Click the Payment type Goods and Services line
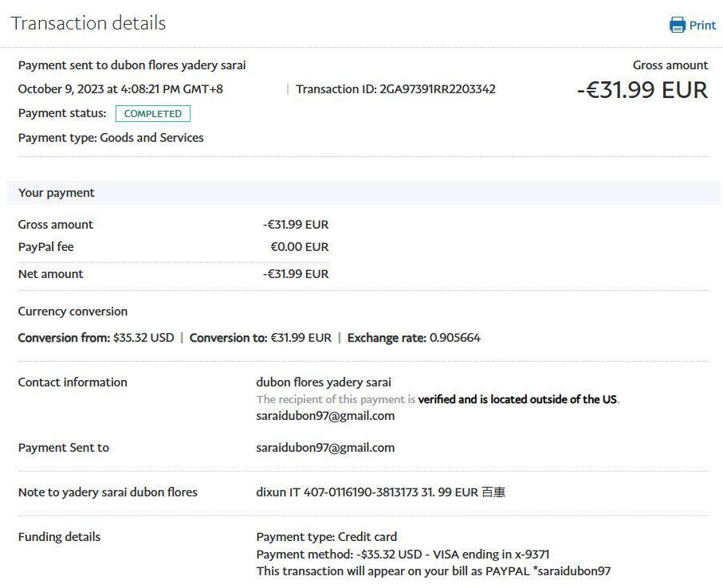This screenshot has width=723, height=588. (111, 138)
